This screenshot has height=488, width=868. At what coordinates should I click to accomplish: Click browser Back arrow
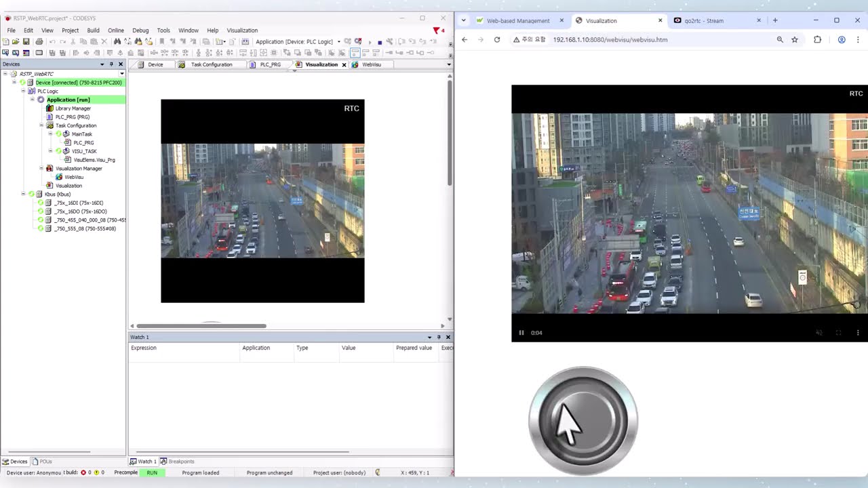tap(465, 39)
